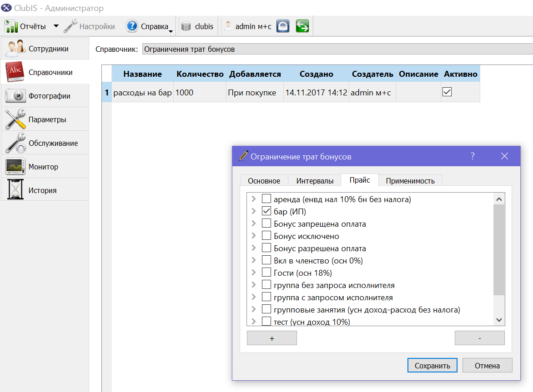This screenshot has width=533, height=392.
Task: Check группа без запроса исполнителя checkbox
Action: point(266,284)
